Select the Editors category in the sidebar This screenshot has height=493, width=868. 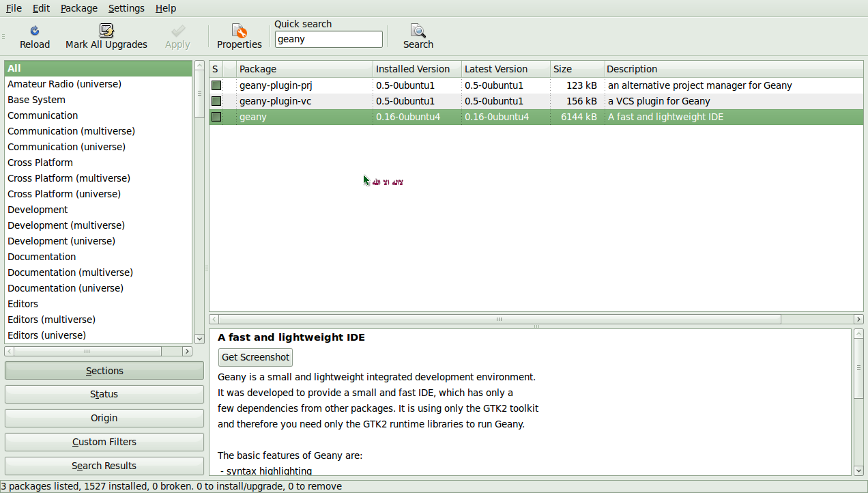(x=23, y=303)
